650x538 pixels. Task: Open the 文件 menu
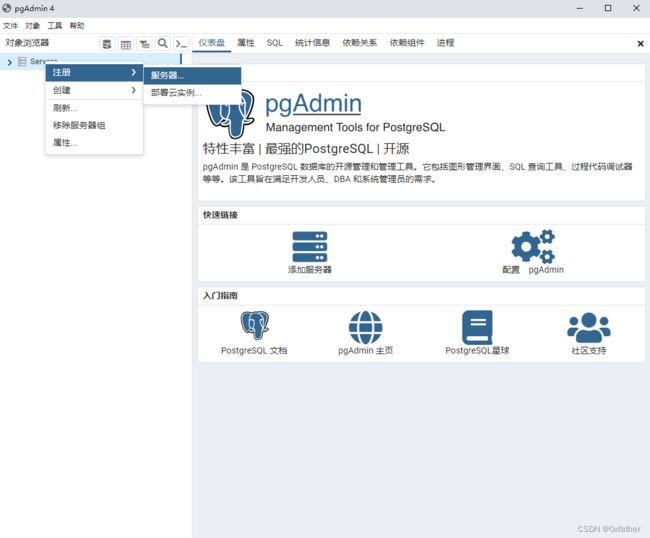(10, 26)
